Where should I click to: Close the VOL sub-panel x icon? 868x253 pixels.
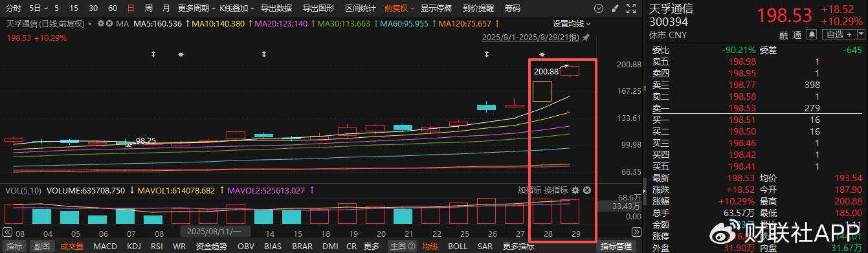(x=586, y=190)
